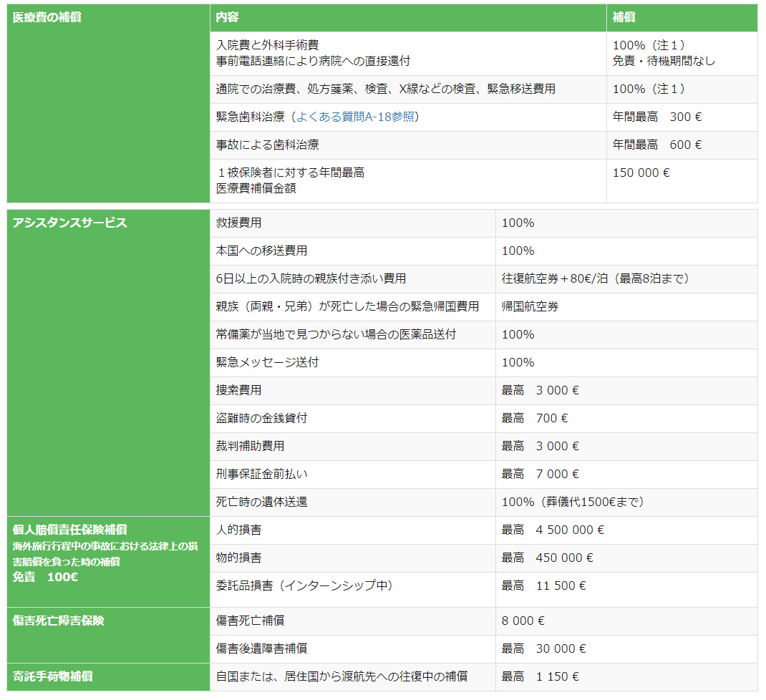Click the 物的損害 row label

(x=238, y=558)
